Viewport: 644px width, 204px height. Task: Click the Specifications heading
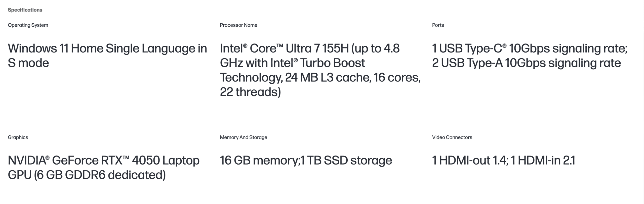pyautogui.click(x=25, y=10)
